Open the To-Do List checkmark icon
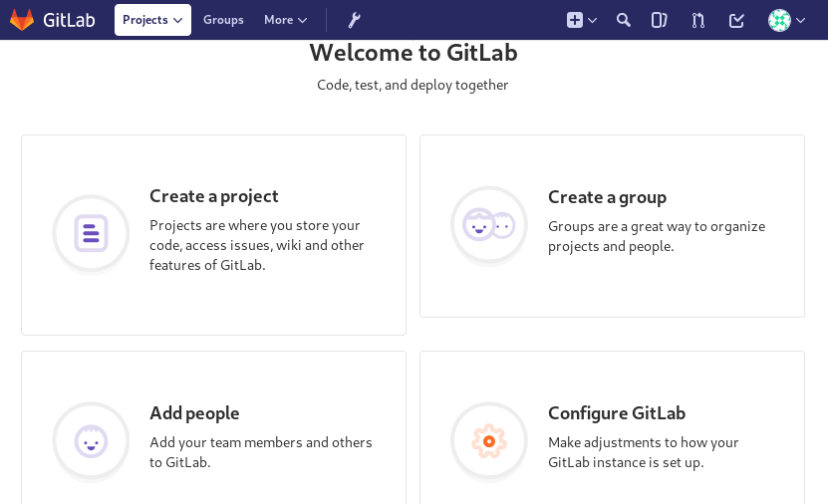The image size is (828, 504). (736, 20)
